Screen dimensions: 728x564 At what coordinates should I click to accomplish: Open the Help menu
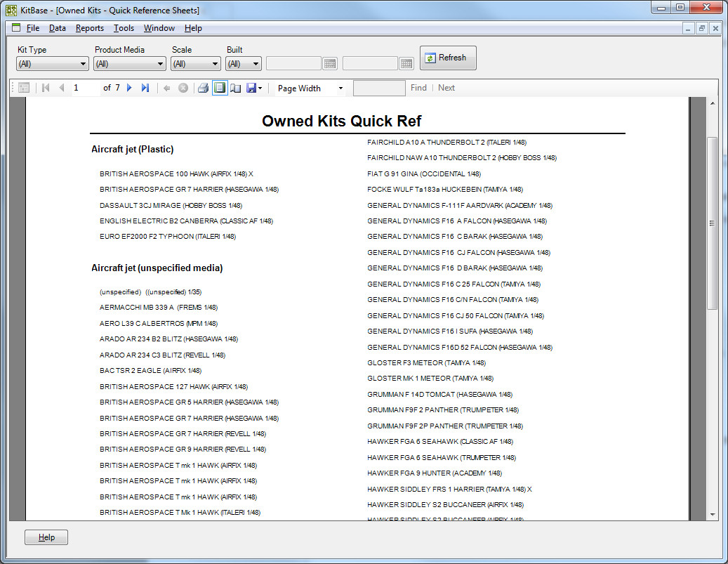click(x=193, y=28)
